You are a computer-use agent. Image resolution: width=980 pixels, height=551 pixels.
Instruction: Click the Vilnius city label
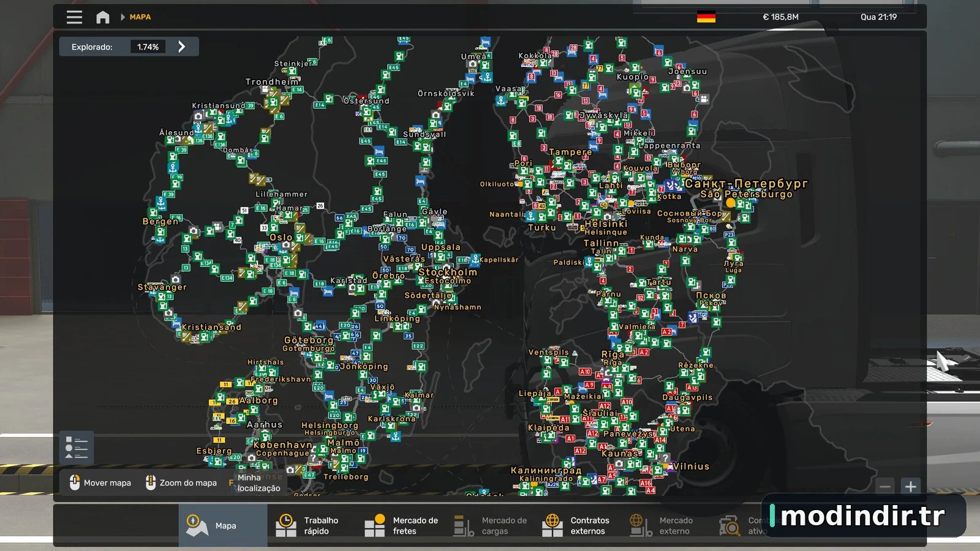(692, 467)
